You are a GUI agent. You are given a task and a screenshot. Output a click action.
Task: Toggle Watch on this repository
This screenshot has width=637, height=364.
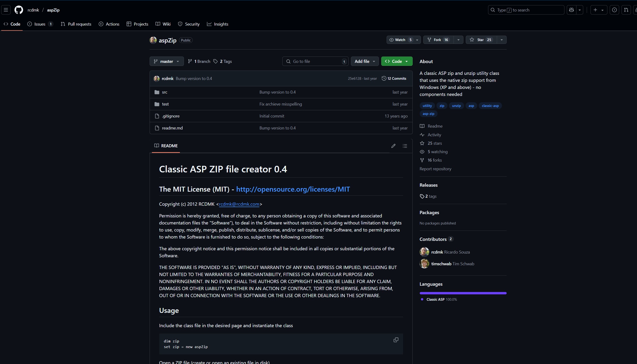[x=400, y=40]
